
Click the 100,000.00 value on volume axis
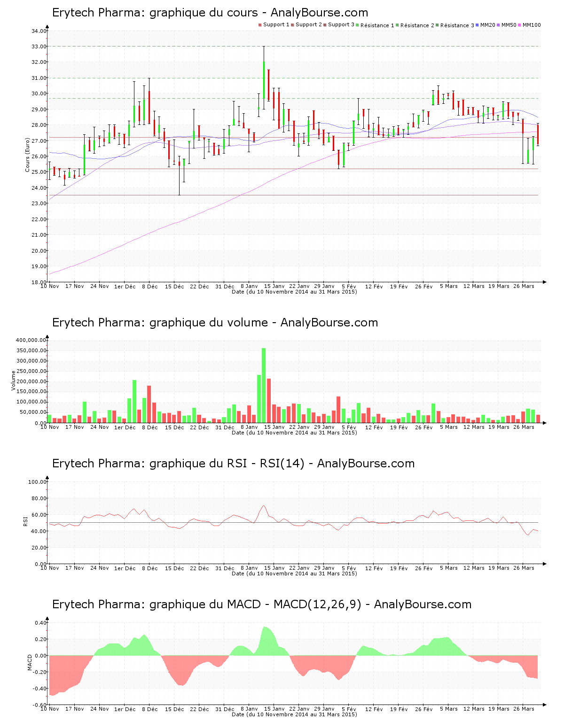click(31, 402)
